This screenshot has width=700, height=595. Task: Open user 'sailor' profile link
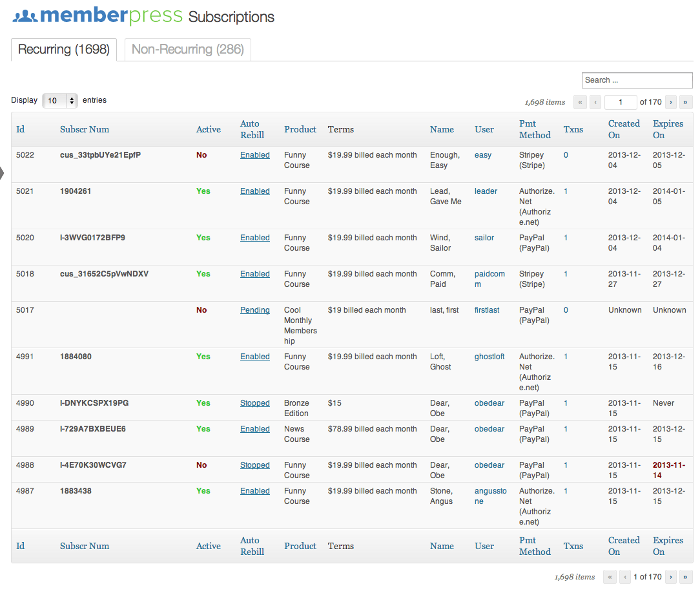click(484, 238)
